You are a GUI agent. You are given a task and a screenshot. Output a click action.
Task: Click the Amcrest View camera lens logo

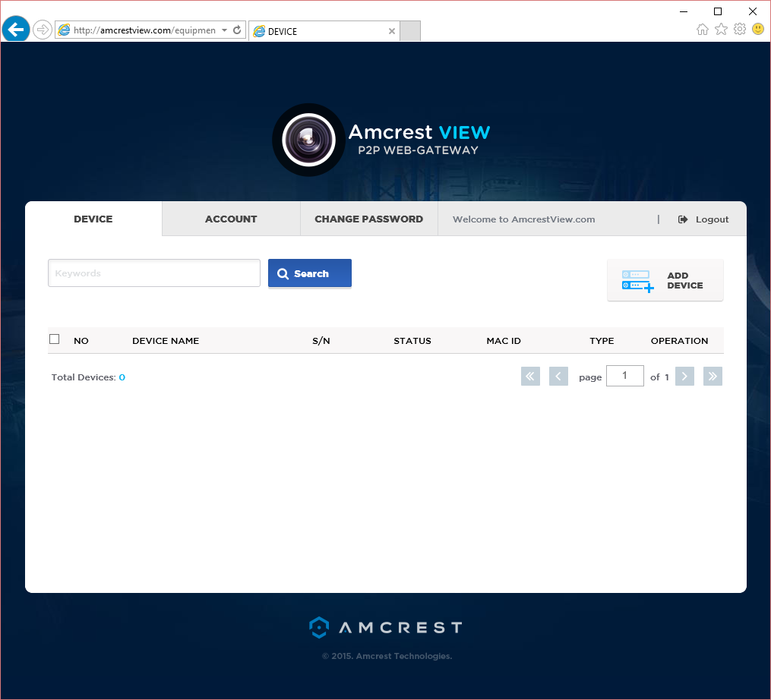[x=309, y=140]
